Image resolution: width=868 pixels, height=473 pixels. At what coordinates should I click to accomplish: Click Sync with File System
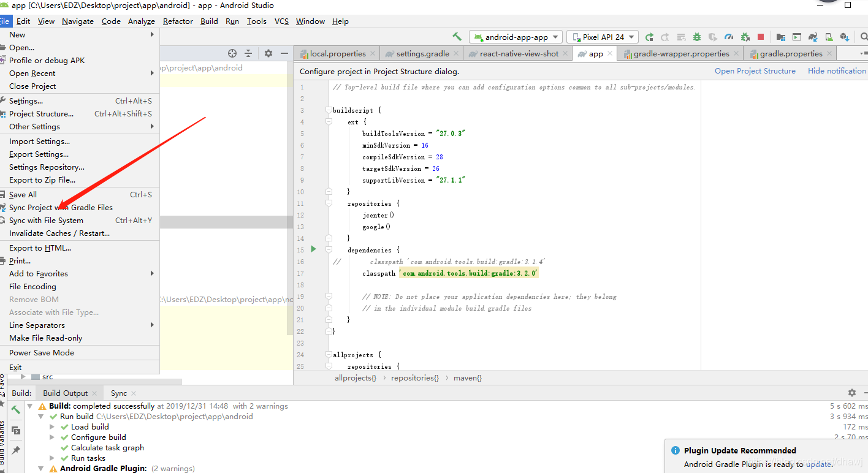pyautogui.click(x=80, y=221)
